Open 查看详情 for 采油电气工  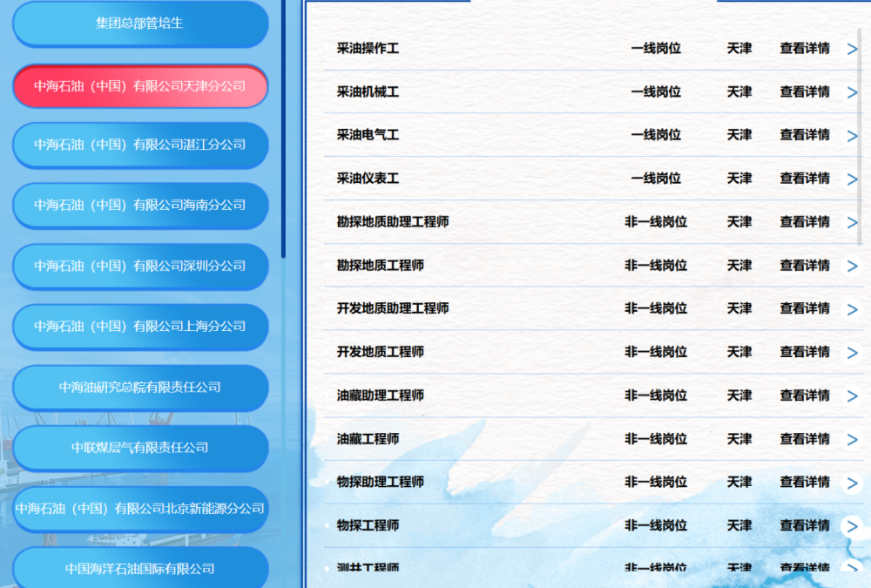pyautogui.click(x=804, y=136)
